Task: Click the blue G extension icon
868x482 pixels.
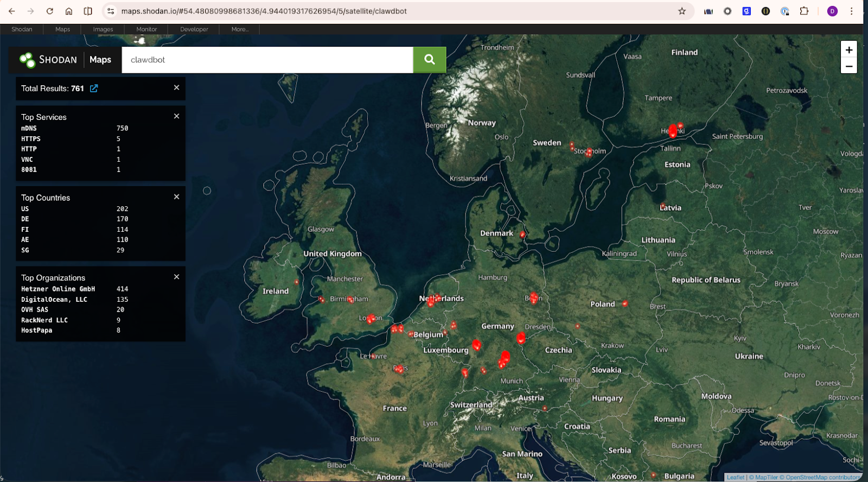Action: coord(746,11)
